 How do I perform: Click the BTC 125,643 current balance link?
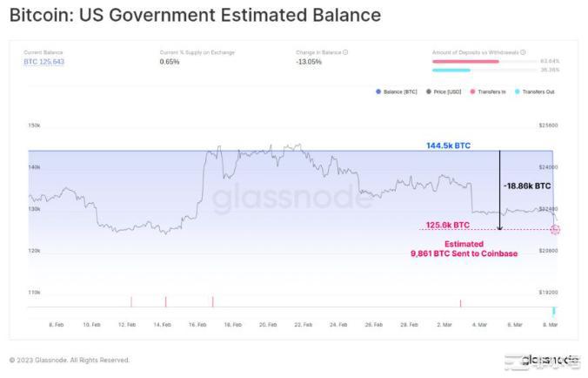pyautogui.click(x=43, y=62)
